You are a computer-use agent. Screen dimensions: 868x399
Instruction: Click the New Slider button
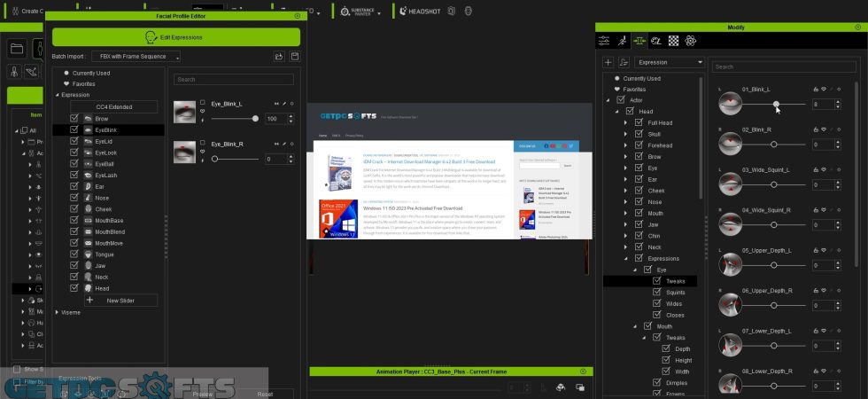tap(120, 301)
